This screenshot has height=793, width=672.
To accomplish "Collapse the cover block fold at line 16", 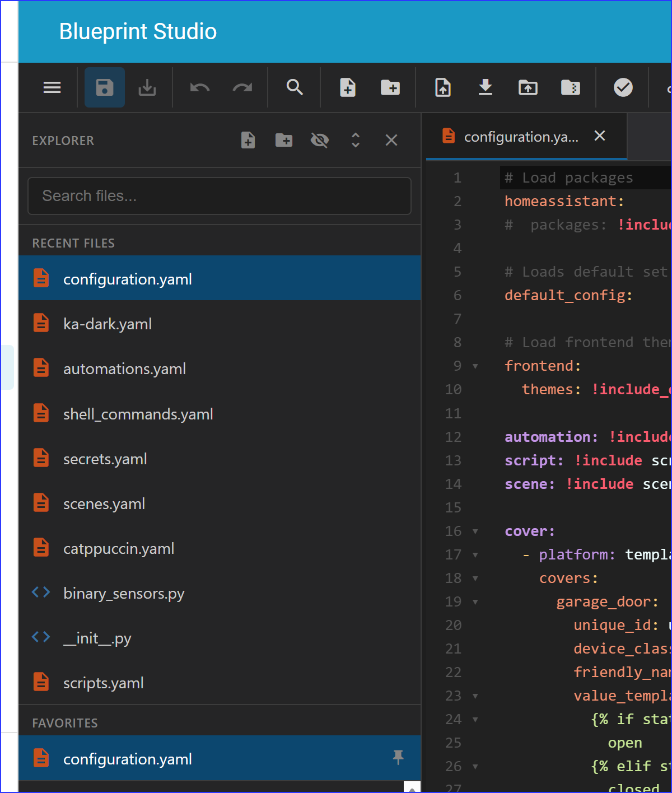I will pyautogui.click(x=475, y=531).
